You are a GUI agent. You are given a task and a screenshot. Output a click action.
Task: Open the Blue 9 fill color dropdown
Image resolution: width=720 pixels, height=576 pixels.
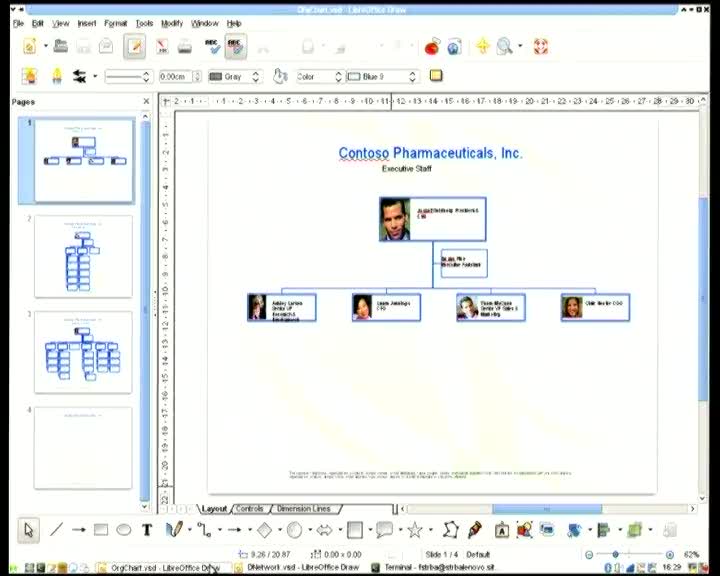click(x=382, y=77)
